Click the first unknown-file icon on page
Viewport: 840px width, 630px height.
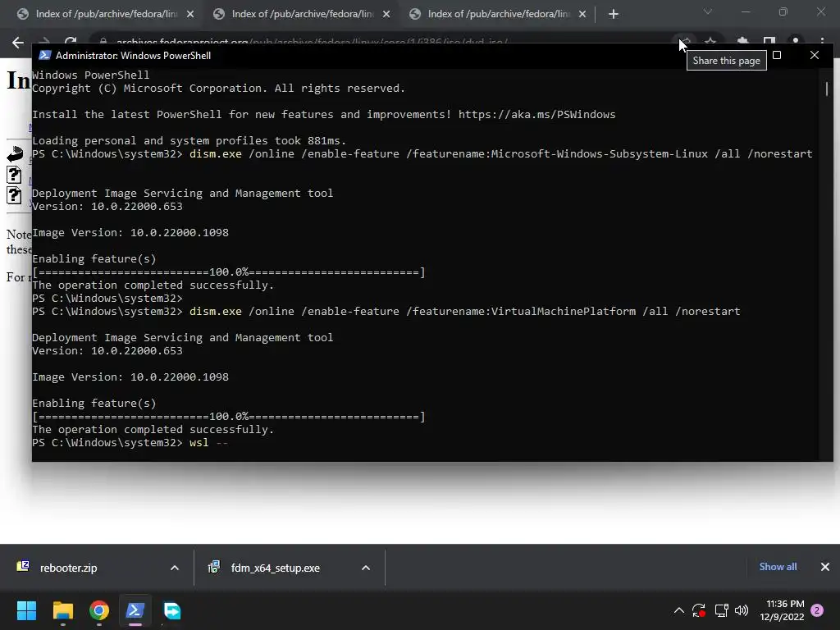pyautogui.click(x=14, y=176)
